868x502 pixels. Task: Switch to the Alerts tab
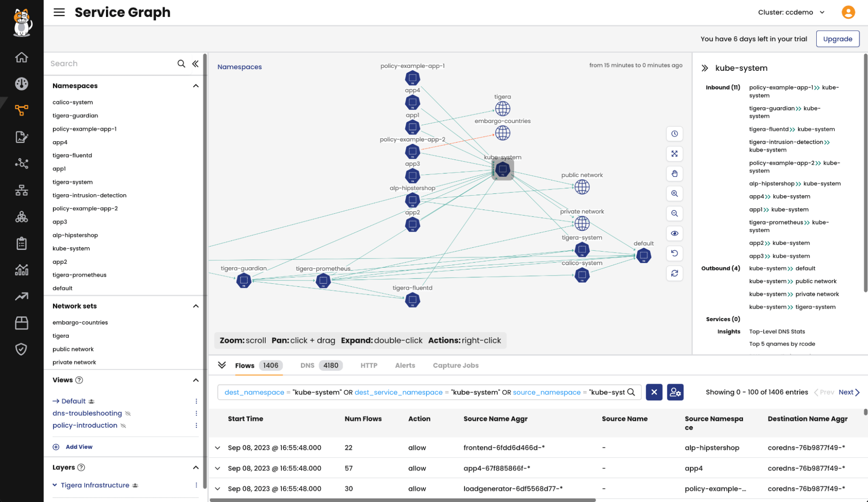405,366
